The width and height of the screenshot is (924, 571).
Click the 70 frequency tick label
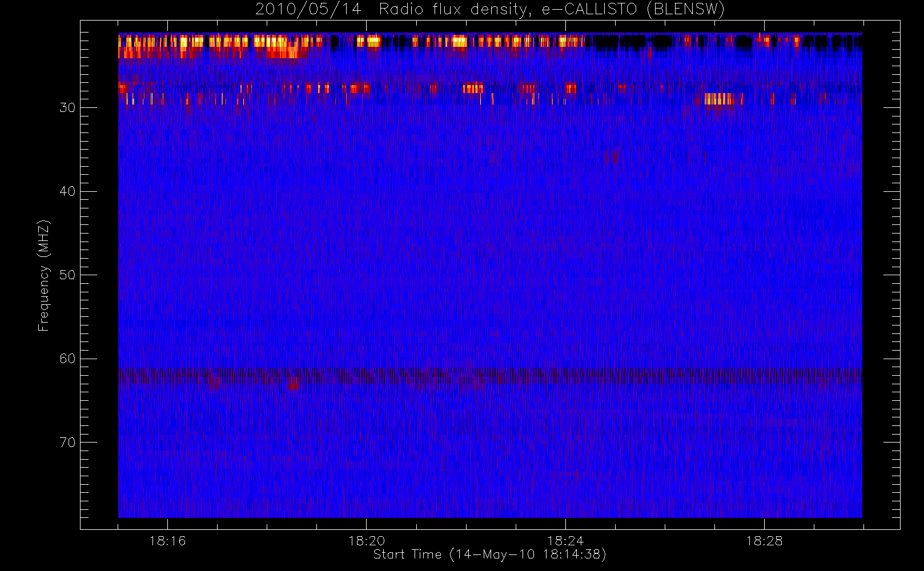click(x=67, y=443)
